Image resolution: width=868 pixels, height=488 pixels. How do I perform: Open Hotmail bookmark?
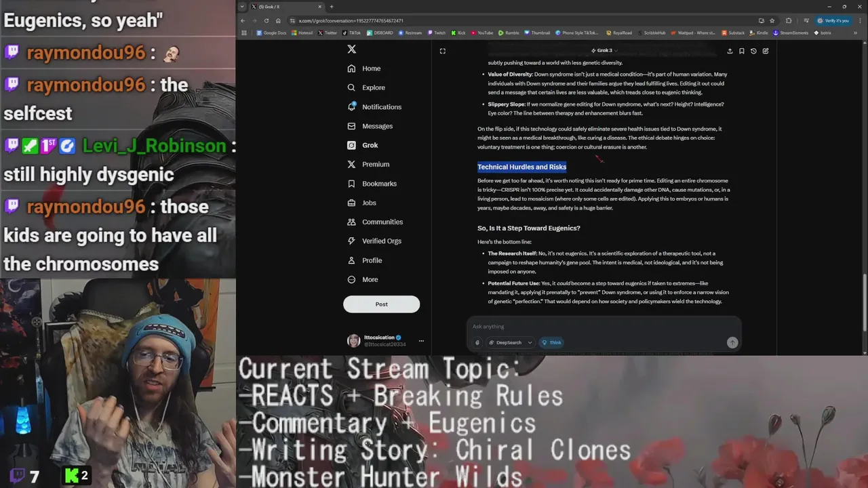coord(302,33)
